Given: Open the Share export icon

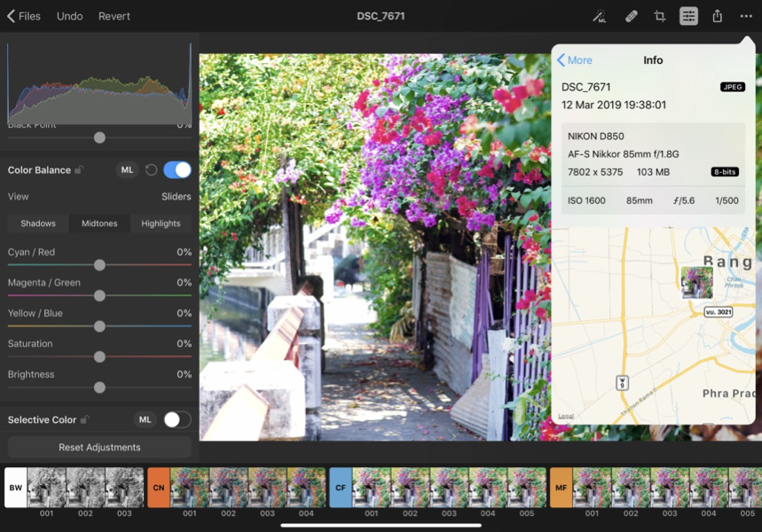Looking at the screenshot, I should coord(718,16).
